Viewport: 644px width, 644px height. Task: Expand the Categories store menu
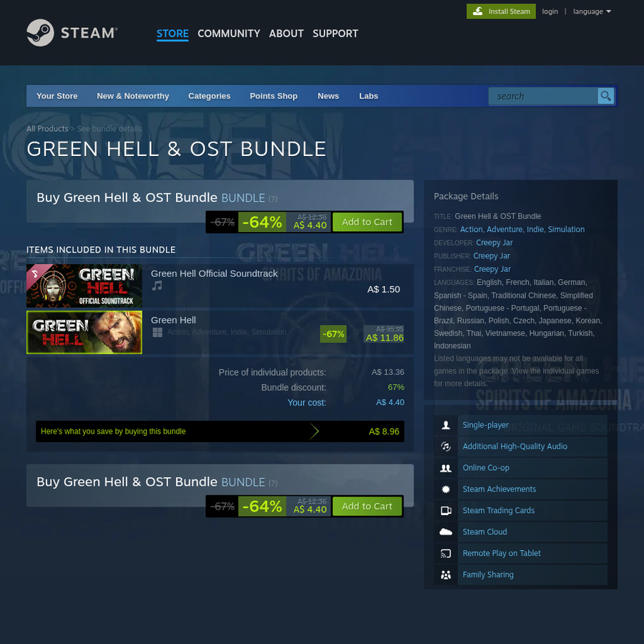click(x=209, y=96)
